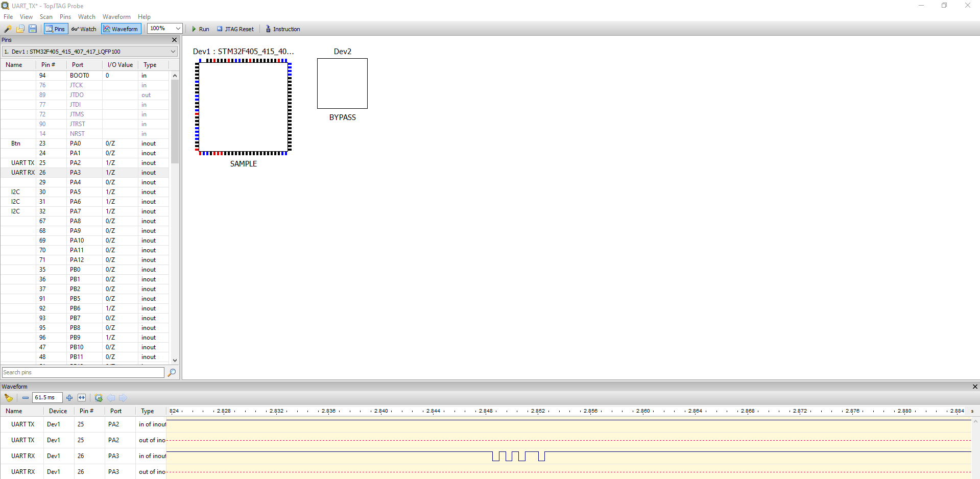
Task: Open the Scan menu
Action: pos(46,17)
